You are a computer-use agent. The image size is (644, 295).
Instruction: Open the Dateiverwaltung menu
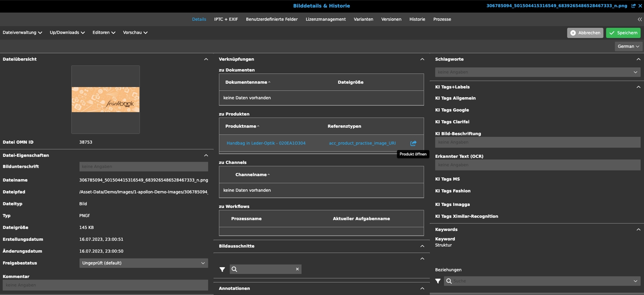tap(22, 33)
